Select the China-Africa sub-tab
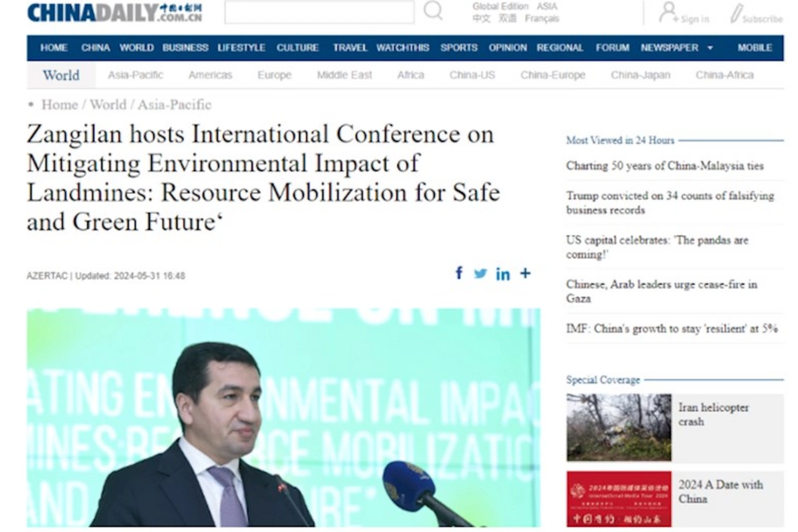Image resolution: width=798 pixels, height=532 pixels. coord(725,75)
